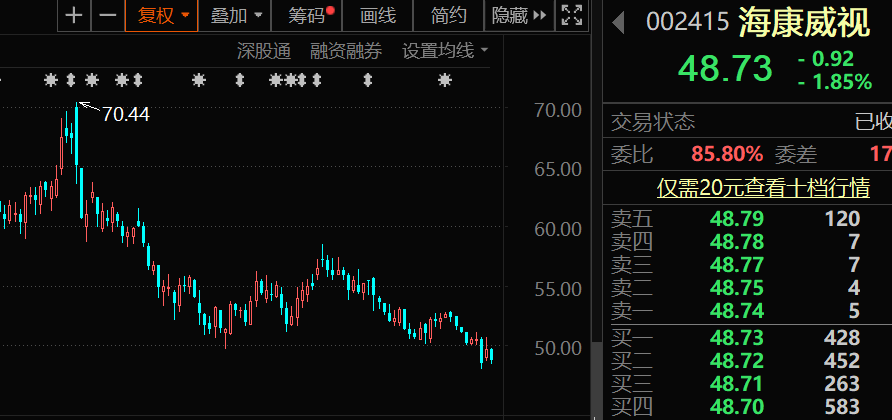The image size is (892, 420).
Task: Click the arrow event marker above the 70.44 peak
Action: [x=71, y=80]
